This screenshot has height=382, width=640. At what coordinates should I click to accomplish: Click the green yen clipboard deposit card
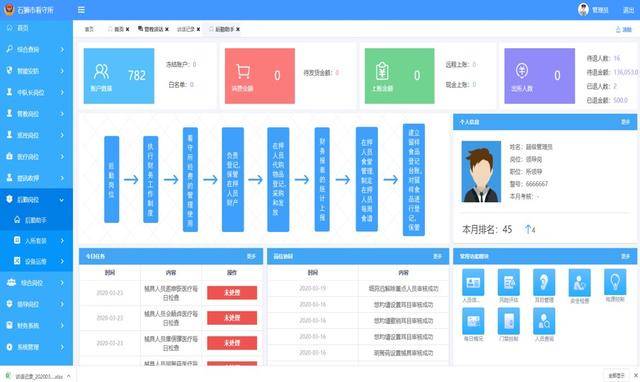(x=400, y=76)
